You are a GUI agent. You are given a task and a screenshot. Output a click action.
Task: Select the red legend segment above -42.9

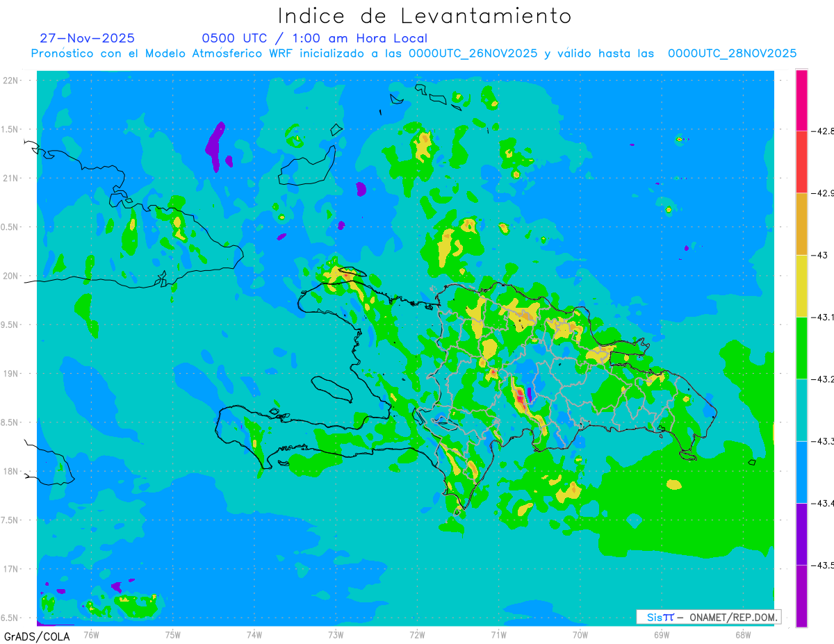[x=801, y=162]
